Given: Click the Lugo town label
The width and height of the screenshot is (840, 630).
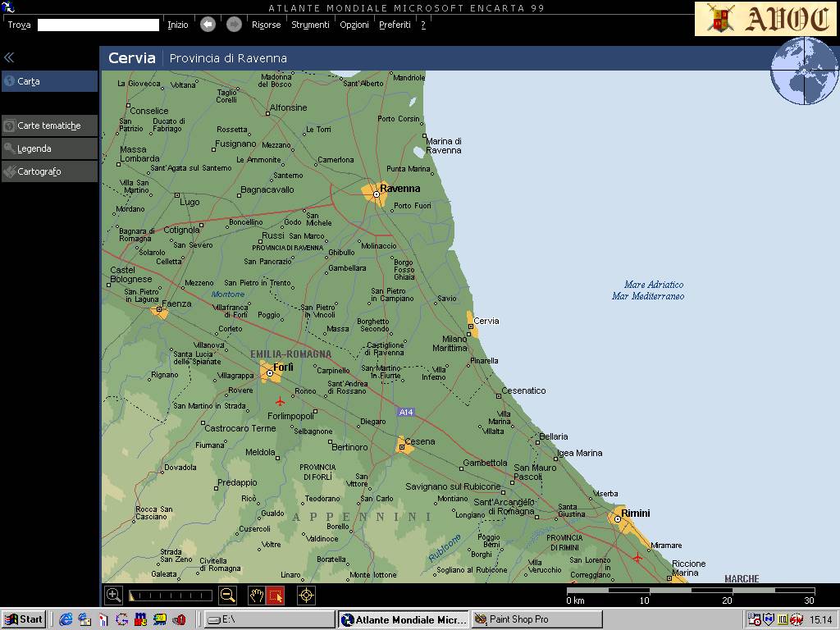Looking at the screenshot, I should point(189,202).
